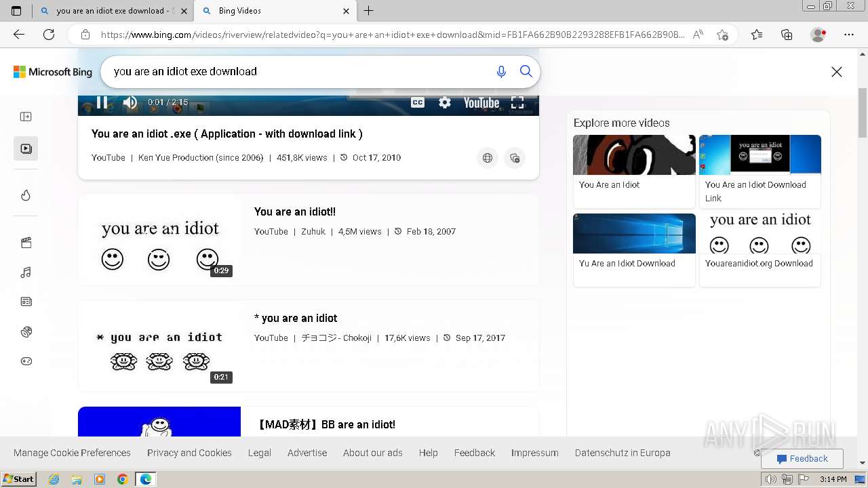Open gaming controller icon in sidebar
The height and width of the screenshot is (488, 868).
26,361
